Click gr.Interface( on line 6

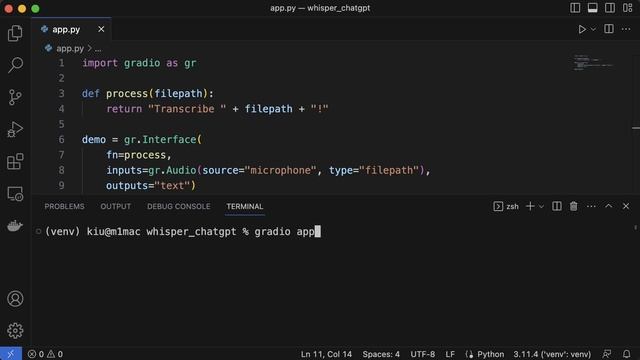(163, 140)
